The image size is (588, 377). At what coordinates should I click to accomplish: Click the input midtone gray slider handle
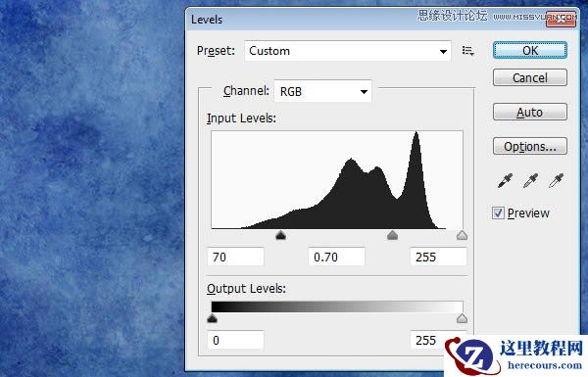coord(392,235)
